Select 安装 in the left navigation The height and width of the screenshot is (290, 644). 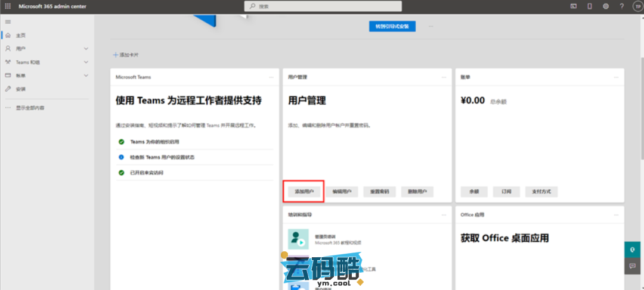coord(21,89)
